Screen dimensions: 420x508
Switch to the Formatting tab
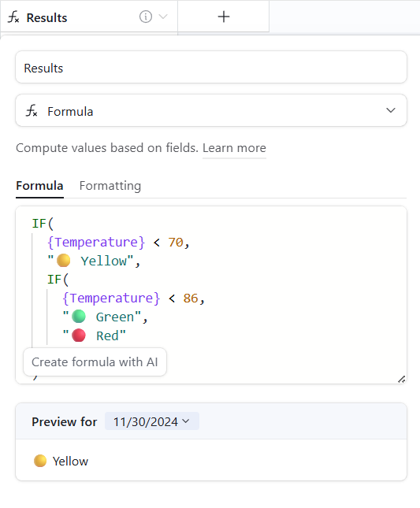pyautogui.click(x=110, y=186)
